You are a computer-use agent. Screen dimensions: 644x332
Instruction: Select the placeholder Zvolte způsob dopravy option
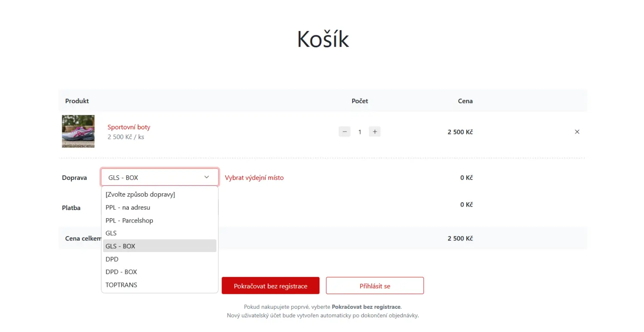140,195
